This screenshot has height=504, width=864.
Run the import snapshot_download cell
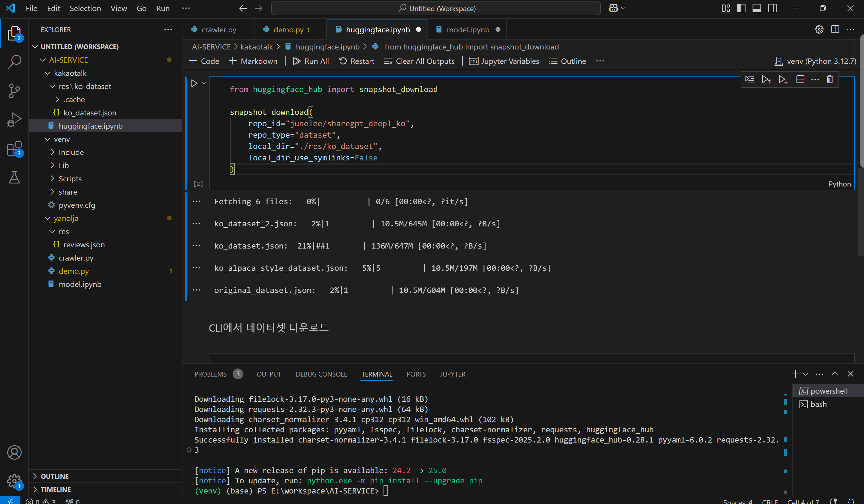tap(194, 83)
